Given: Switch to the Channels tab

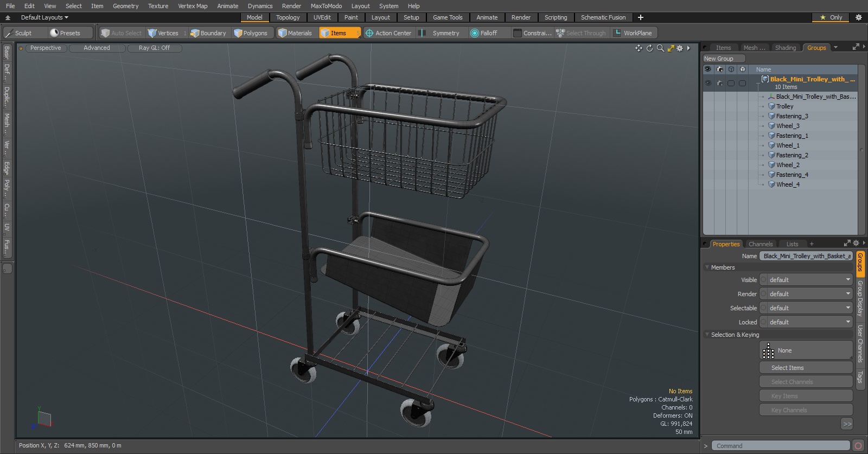Looking at the screenshot, I should pyautogui.click(x=761, y=244).
